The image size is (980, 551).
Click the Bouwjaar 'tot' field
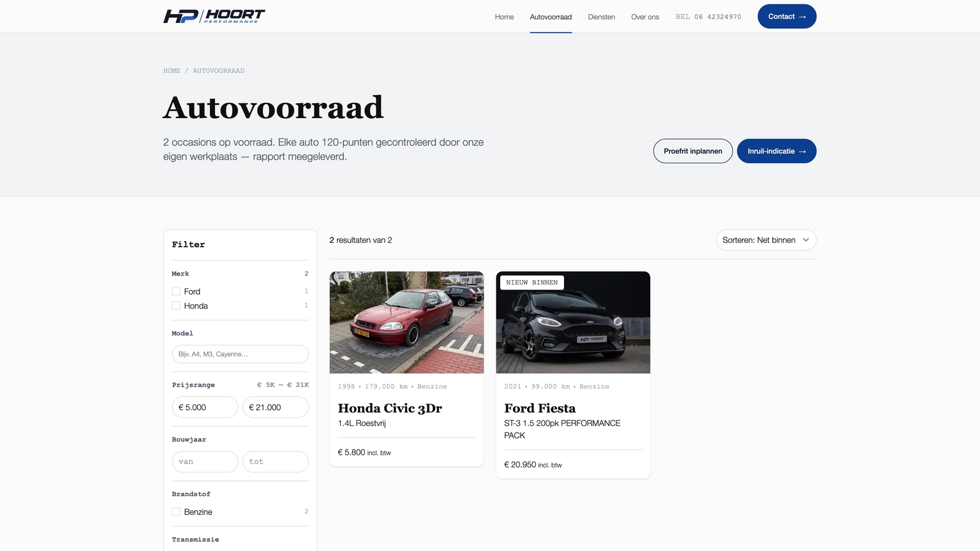click(x=276, y=462)
